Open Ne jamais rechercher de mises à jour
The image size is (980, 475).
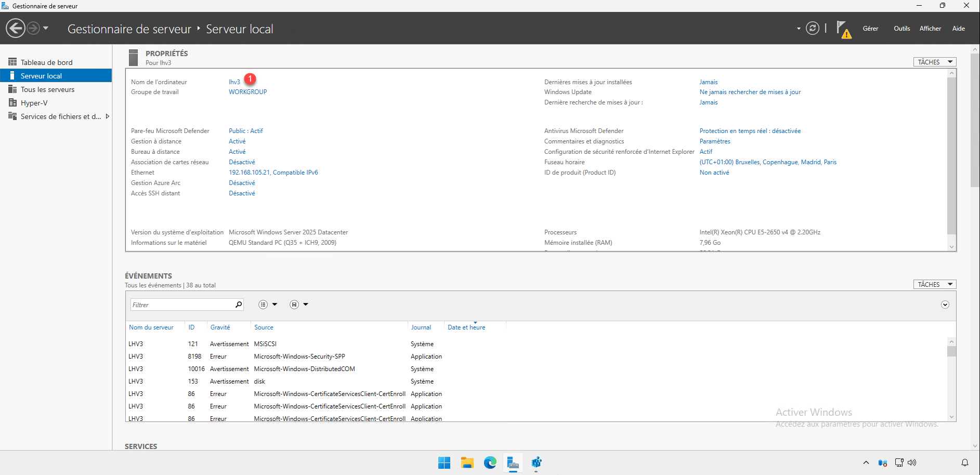click(x=750, y=92)
